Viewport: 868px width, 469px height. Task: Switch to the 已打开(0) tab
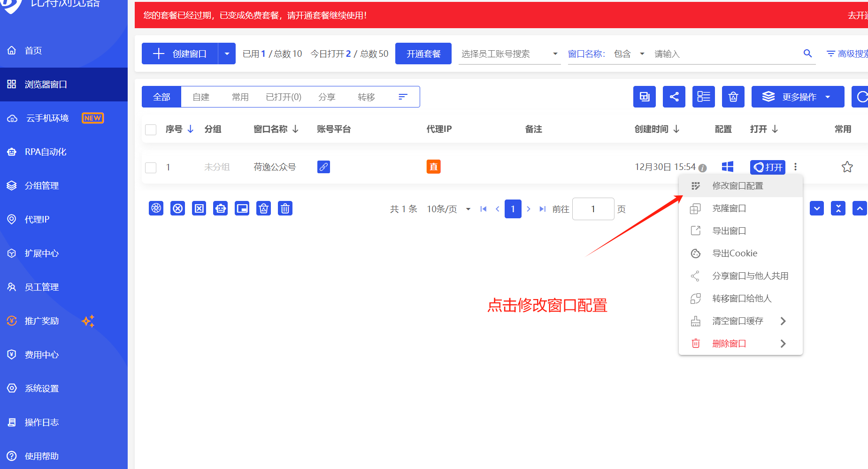(x=283, y=97)
